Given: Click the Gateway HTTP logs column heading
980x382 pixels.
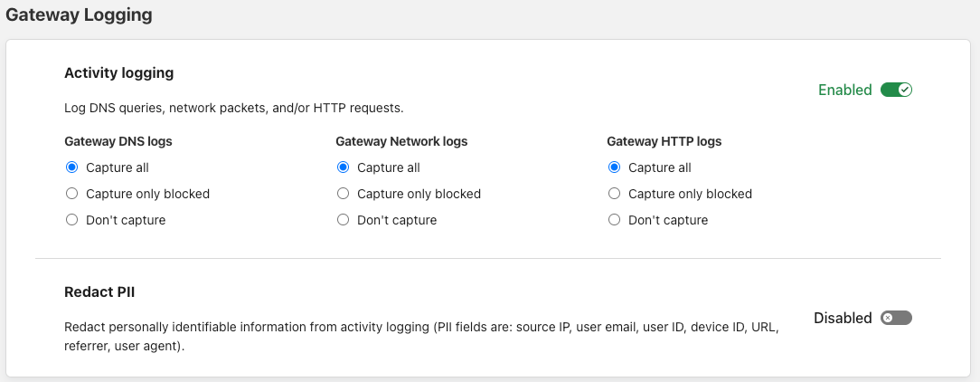Looking at the screenshot, I should (x=664, y=141).
